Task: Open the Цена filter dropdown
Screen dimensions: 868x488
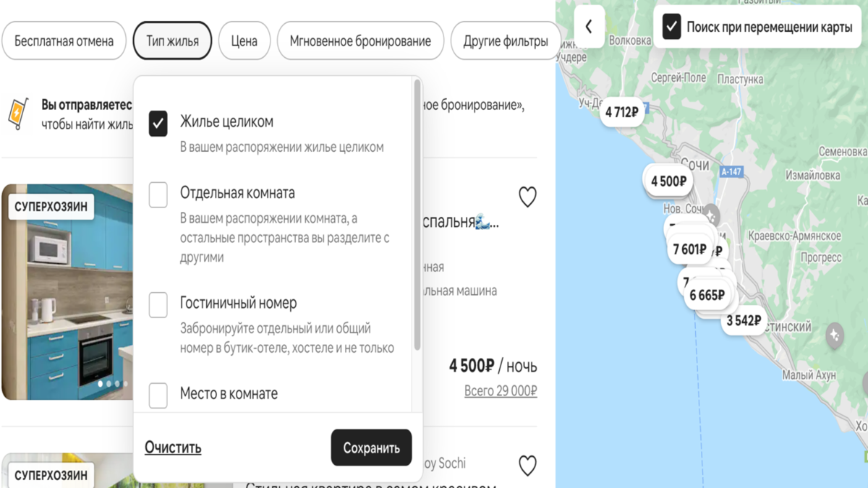Action: pos(244,41)
